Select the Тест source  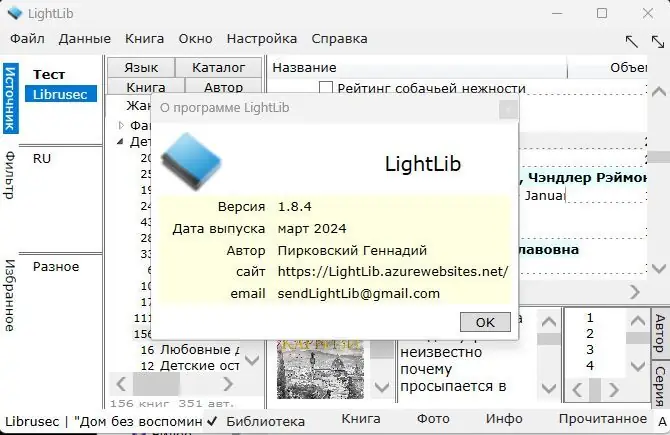49,74
